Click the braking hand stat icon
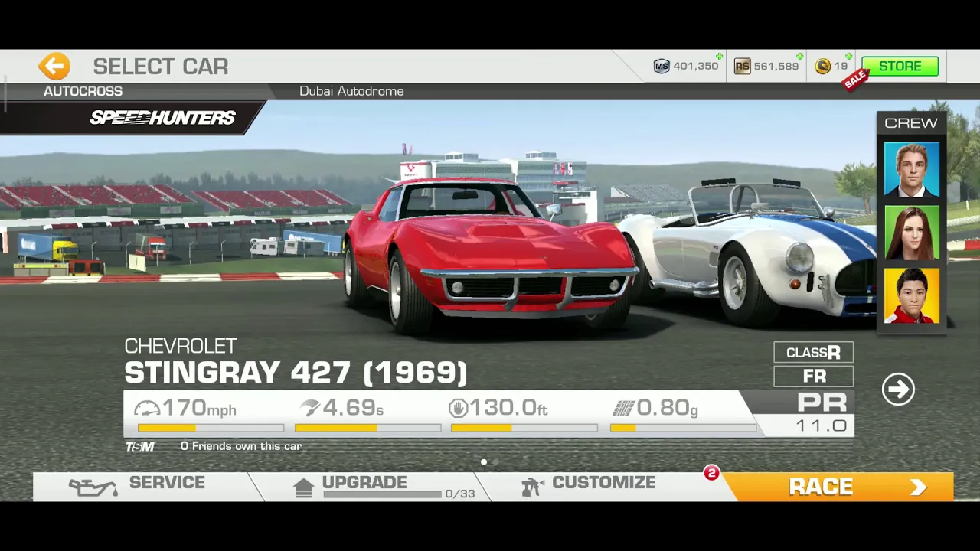 458,408
